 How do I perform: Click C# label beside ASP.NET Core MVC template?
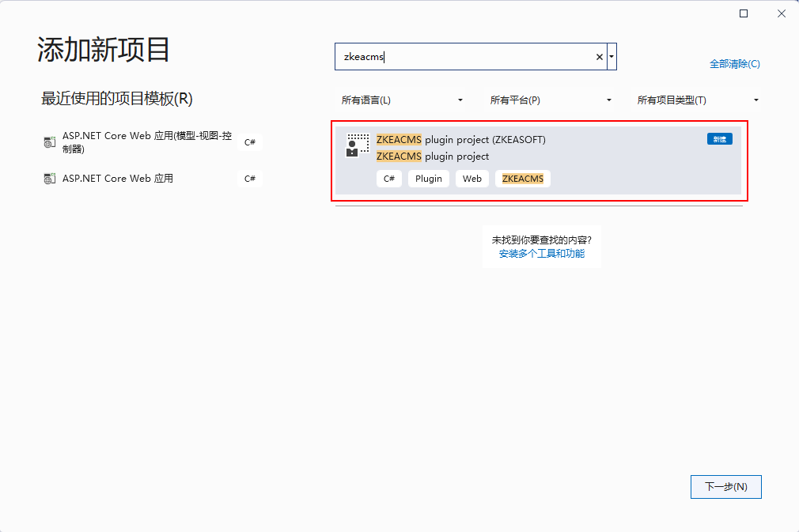[250, 142]
